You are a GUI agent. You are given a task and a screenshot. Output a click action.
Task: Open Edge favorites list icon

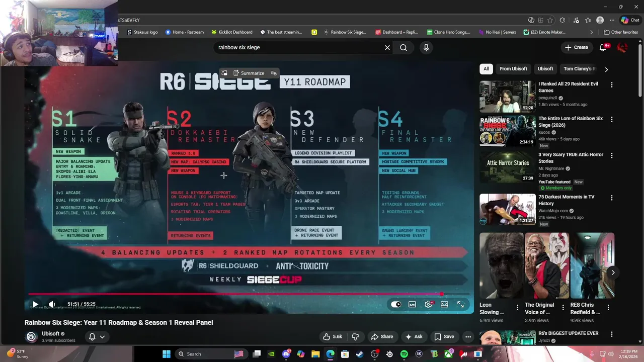588,20
